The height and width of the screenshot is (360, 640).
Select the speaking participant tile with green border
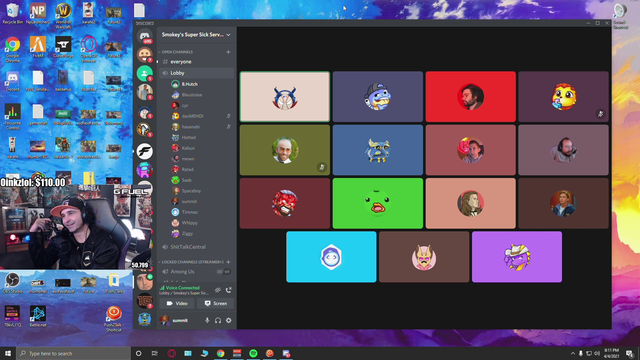click(x=285, y=97)
